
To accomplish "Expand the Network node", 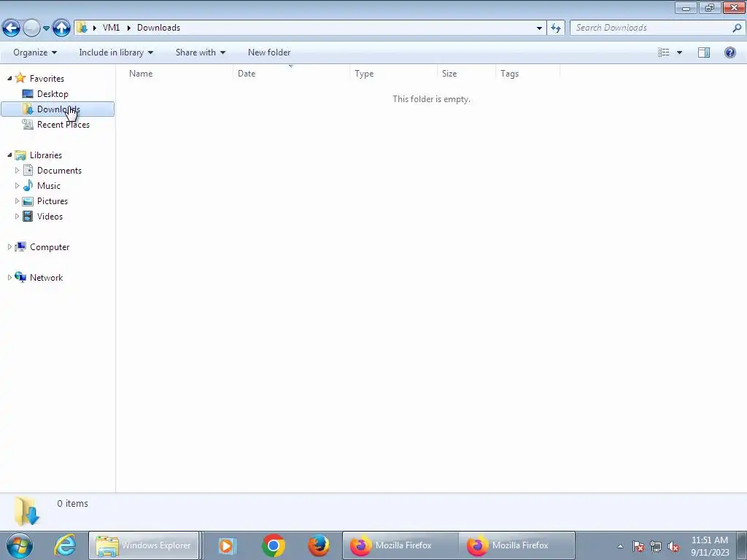I will pyautogui.click(x=9, y=277).
